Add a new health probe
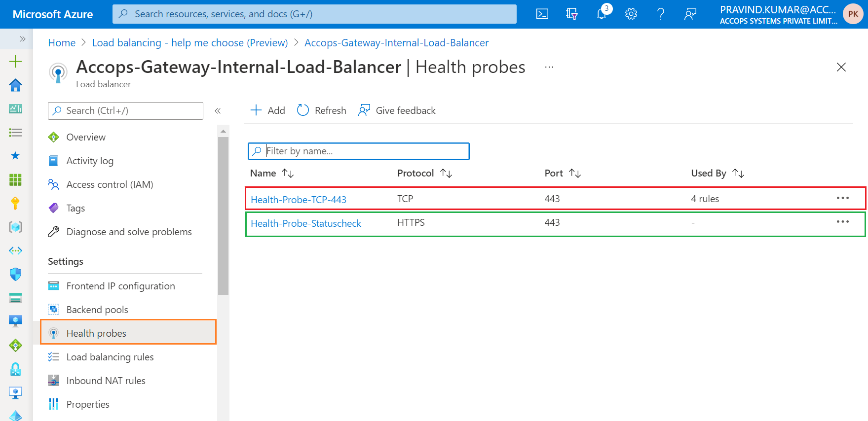Image resolution: width=868 pixels, height=421 pixels. [268, 110]
